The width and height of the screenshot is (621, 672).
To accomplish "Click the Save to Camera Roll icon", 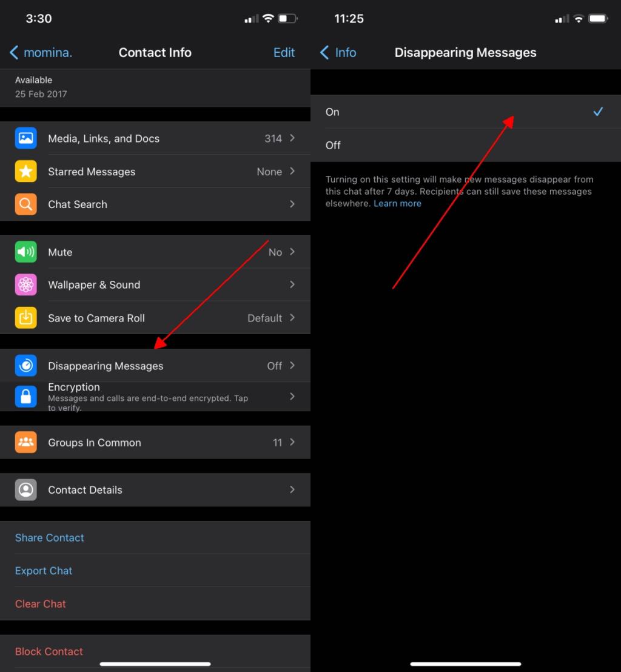I will pyautogui.click(x=25, y=318).
